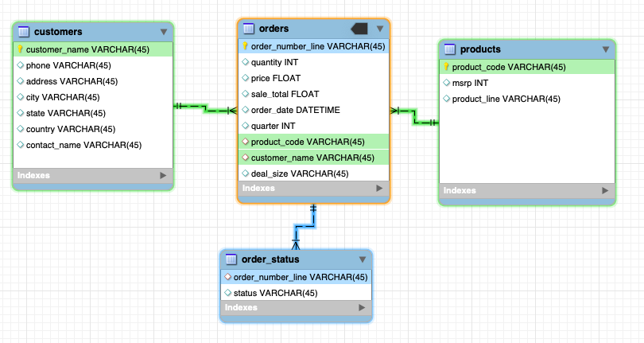Expand Indexes section of products table
The image size is (644, 343).
click(x=605, y=191)
